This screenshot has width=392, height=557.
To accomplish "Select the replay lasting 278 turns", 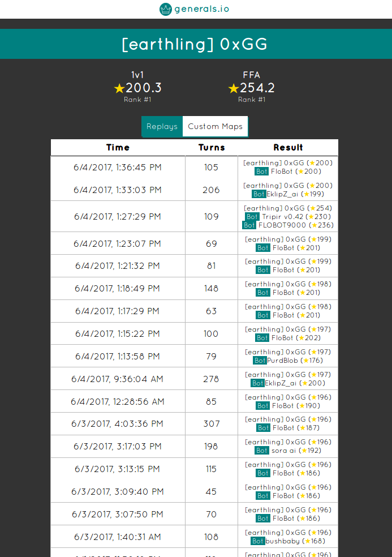I will (211, 379).
